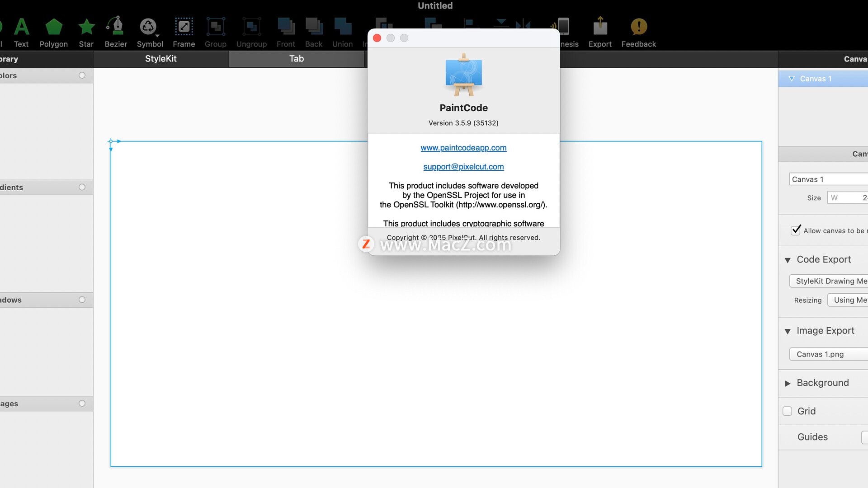Image resolution: width=868 pixels, height=488 pixels.
Task: Select the Bezier pen tool
Action: [x=116, y=33]
